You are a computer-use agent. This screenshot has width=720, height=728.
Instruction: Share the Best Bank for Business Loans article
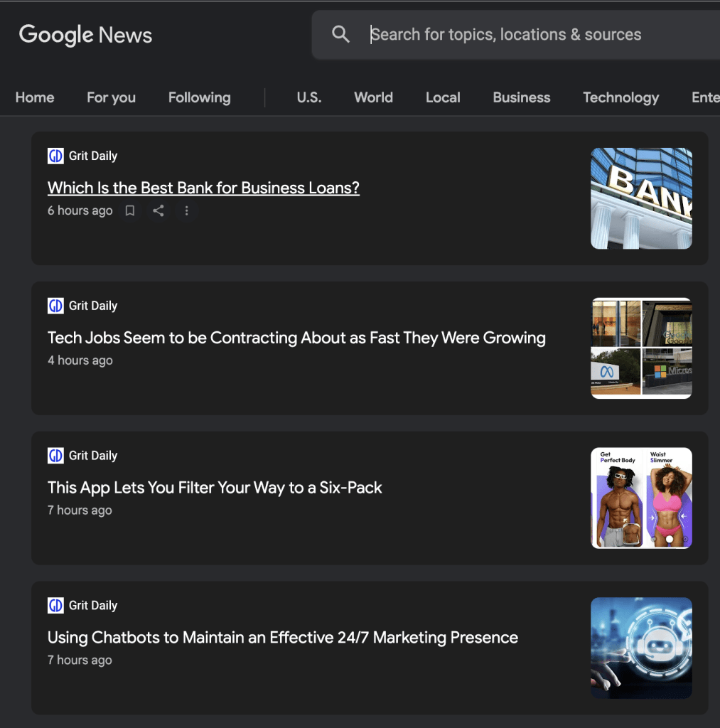point(158,210)
